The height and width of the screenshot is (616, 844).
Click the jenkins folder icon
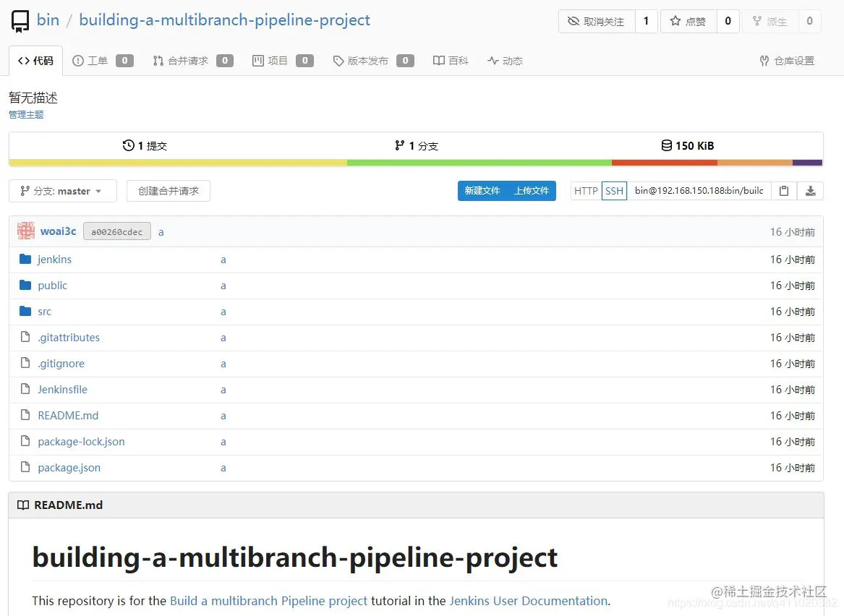[25, 259]
